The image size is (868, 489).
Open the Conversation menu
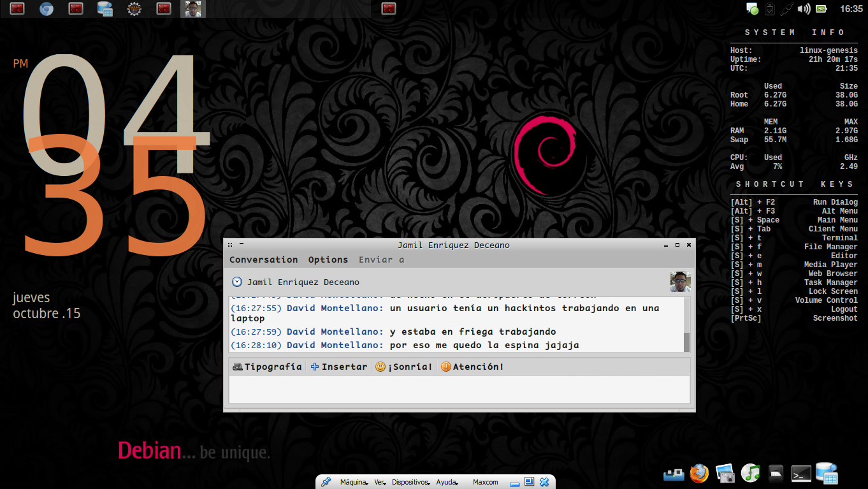point(264,259)
